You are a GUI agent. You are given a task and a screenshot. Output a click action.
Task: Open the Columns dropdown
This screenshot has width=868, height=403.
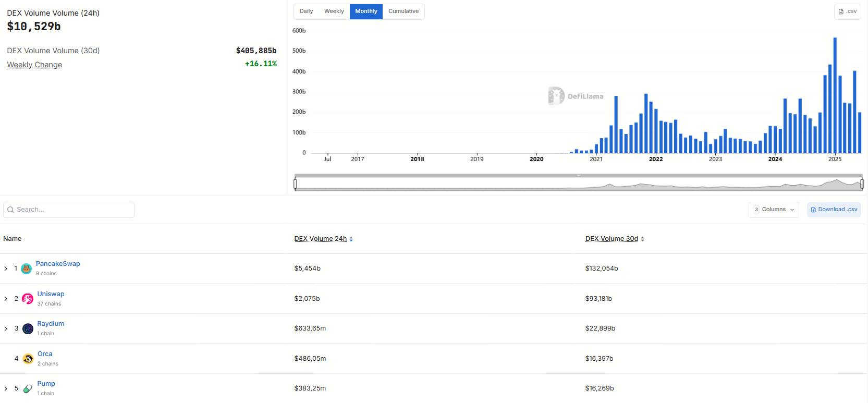point(774,210)
